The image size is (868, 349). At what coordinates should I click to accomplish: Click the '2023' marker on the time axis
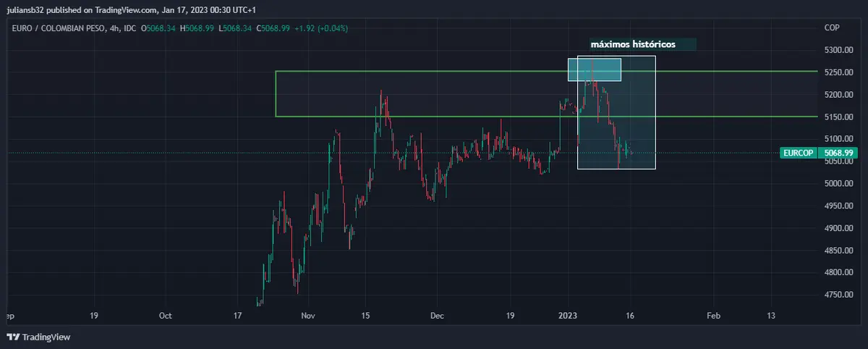[x=568, y=316]
